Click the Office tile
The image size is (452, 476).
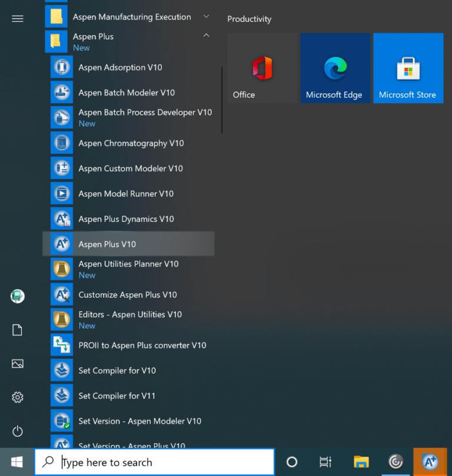click(262, 68)
